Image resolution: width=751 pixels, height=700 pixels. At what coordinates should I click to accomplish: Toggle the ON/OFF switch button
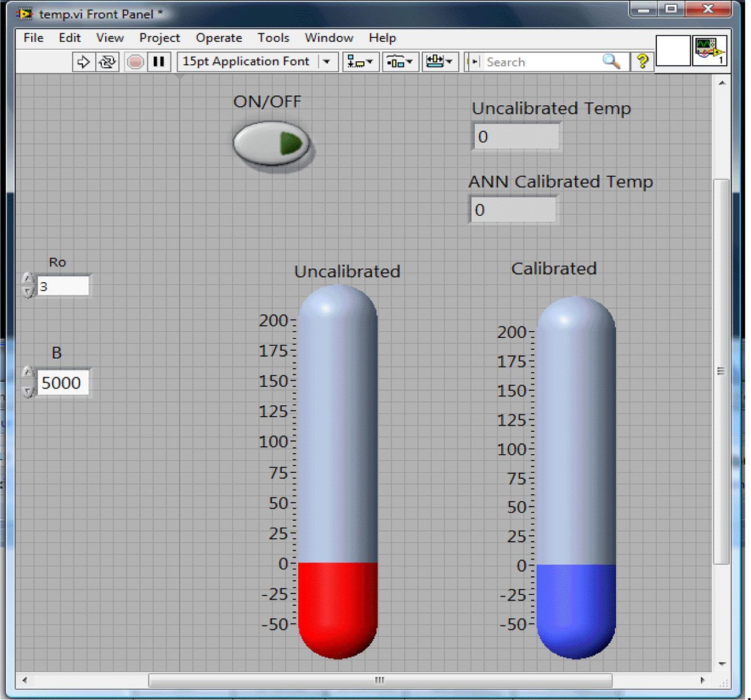click(x=272, y=143)
